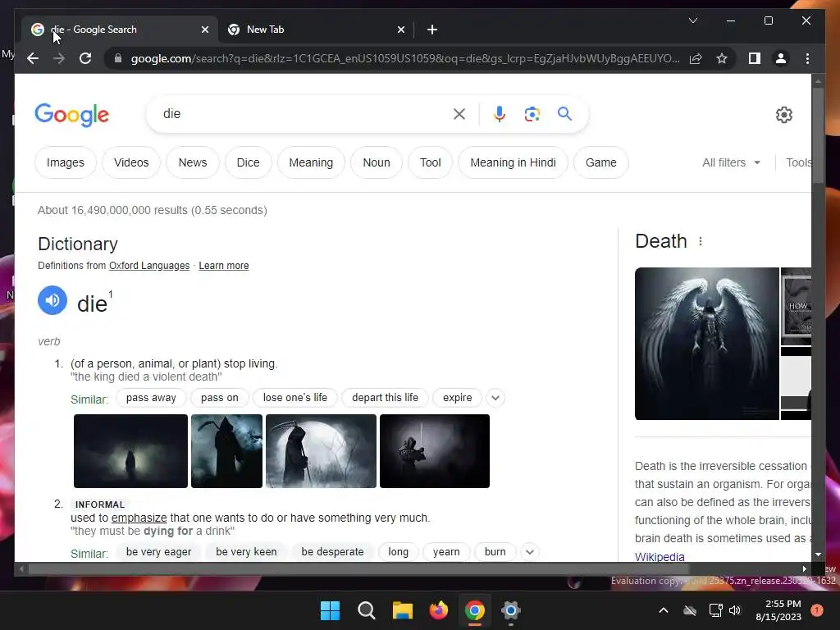Close the New Tab tab
This screenshot has width=840, height=630.
pyautogui.click(x=400, y=30)
